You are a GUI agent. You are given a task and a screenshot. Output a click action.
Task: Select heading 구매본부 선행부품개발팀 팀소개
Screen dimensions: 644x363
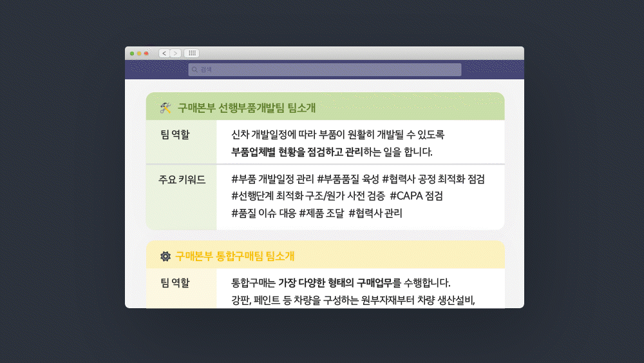click(247, 108)
